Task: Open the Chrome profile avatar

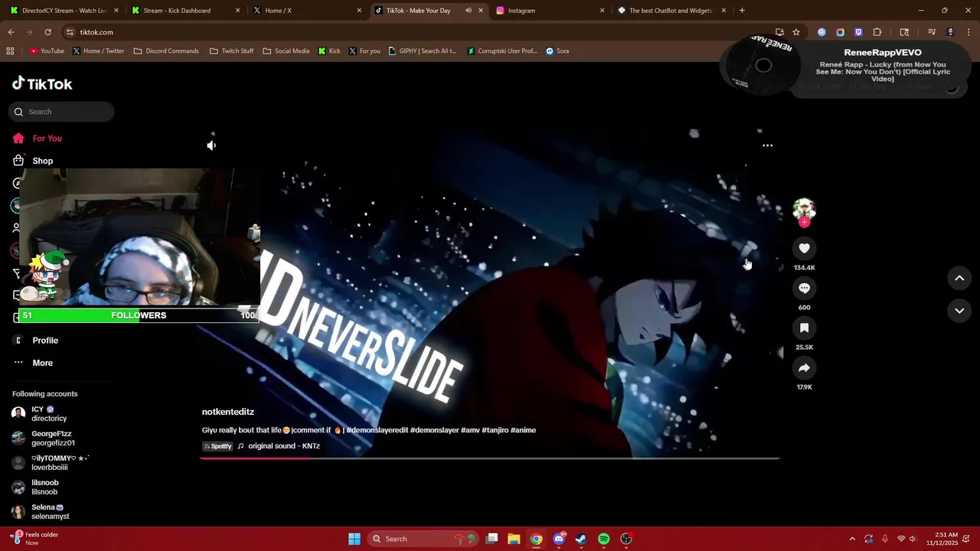Action: pos(950,32)
